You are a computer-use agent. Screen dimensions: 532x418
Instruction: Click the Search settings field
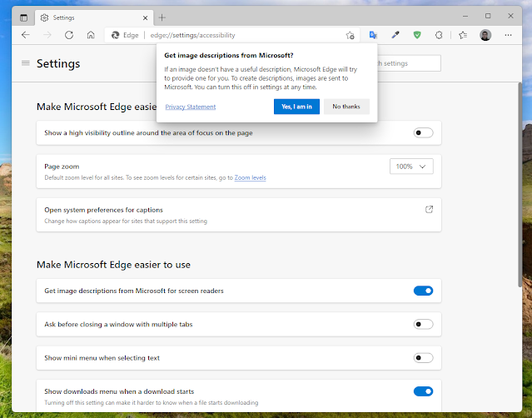pos(409,63)
